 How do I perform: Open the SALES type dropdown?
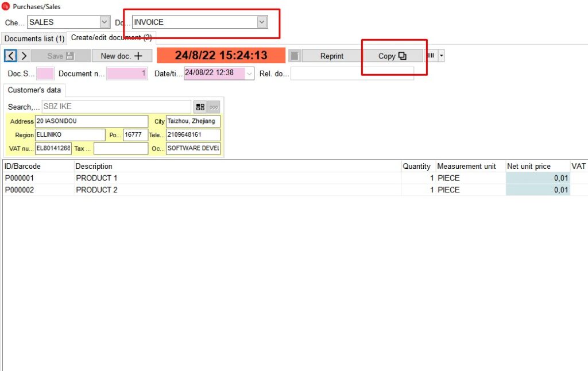(x=105, y=22)
